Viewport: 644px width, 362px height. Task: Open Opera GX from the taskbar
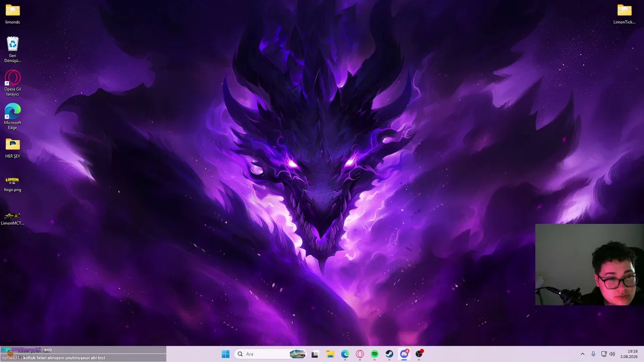click(360, 354)
